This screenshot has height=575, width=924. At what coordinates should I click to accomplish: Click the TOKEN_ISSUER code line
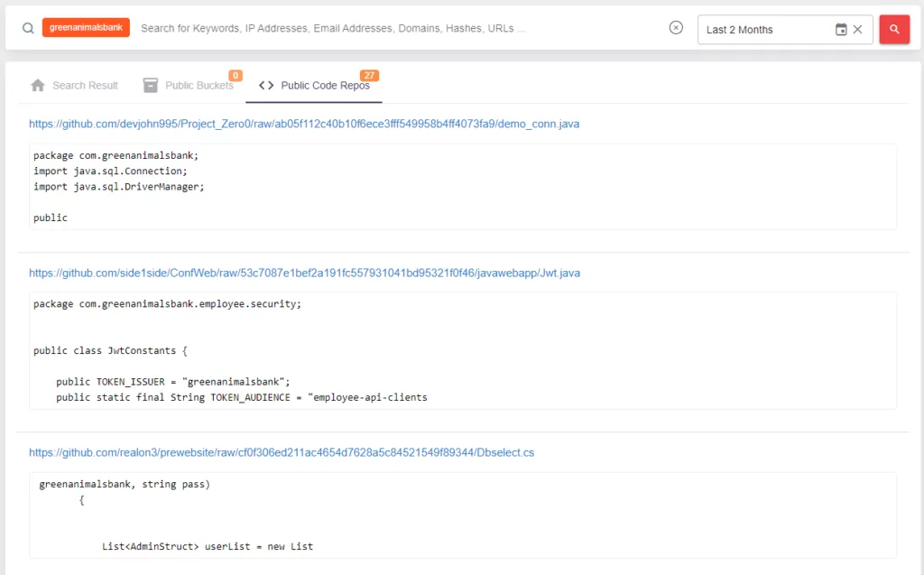click(x=173, y=382)
